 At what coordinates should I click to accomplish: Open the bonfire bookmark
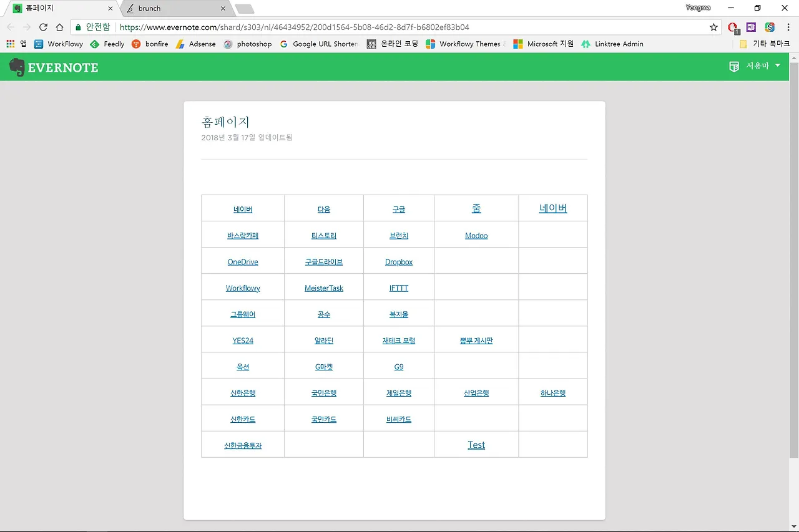point(150,44)
